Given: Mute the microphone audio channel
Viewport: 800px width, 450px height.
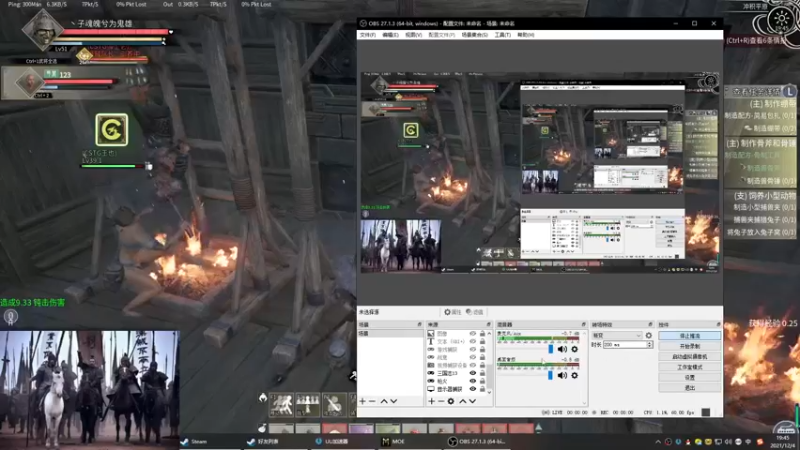Looking at the screenshot, I should coord(562,349).
